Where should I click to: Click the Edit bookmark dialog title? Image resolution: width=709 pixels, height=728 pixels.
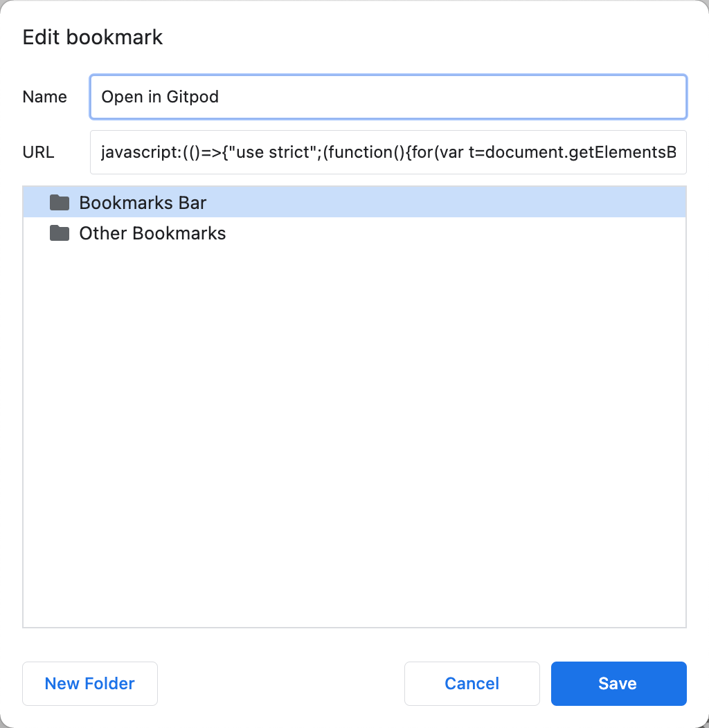coord(93,37)
